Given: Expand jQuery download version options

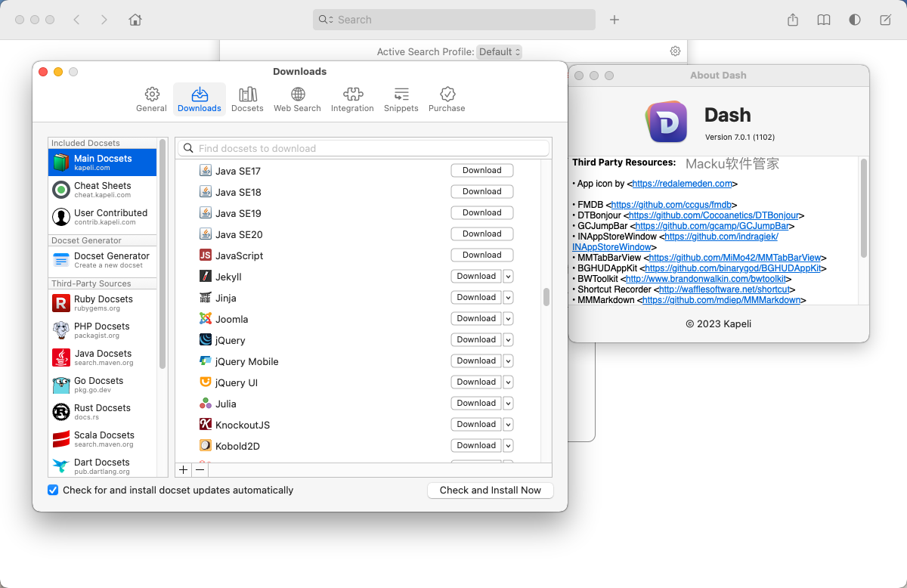Looking at the screenshot, I should click(508, 340).
